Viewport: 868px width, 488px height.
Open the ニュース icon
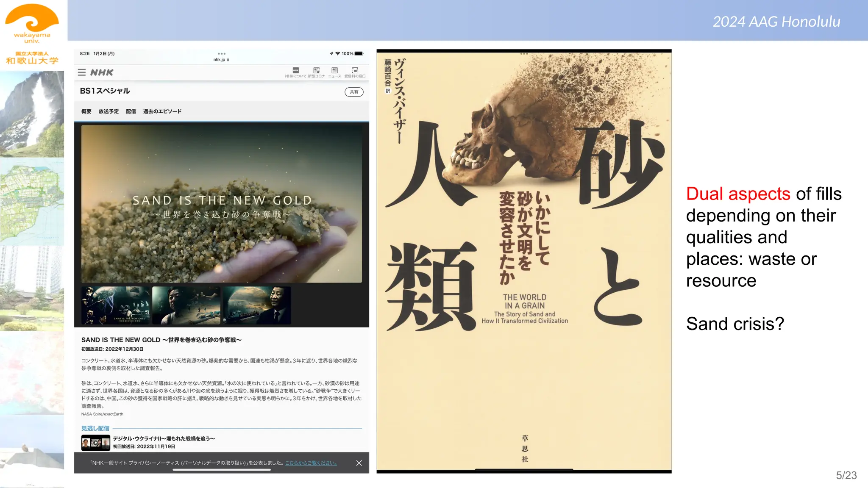point(334,72)
